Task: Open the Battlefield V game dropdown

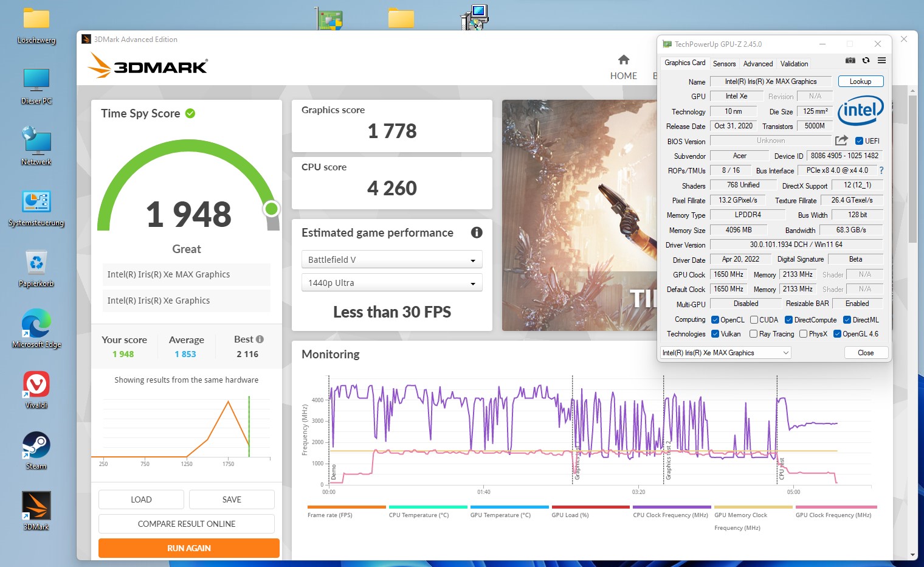Action: coord(392,259)
